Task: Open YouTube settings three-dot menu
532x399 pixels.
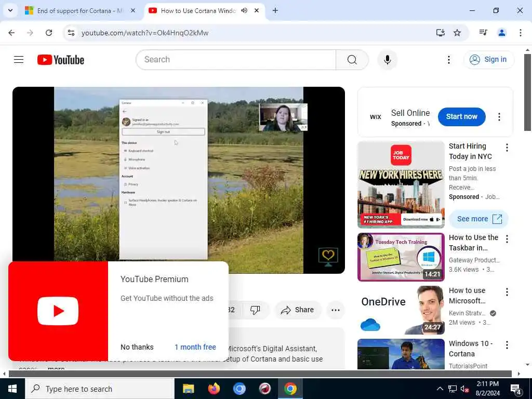Action: pyautogui.click(x=448, y=60)
